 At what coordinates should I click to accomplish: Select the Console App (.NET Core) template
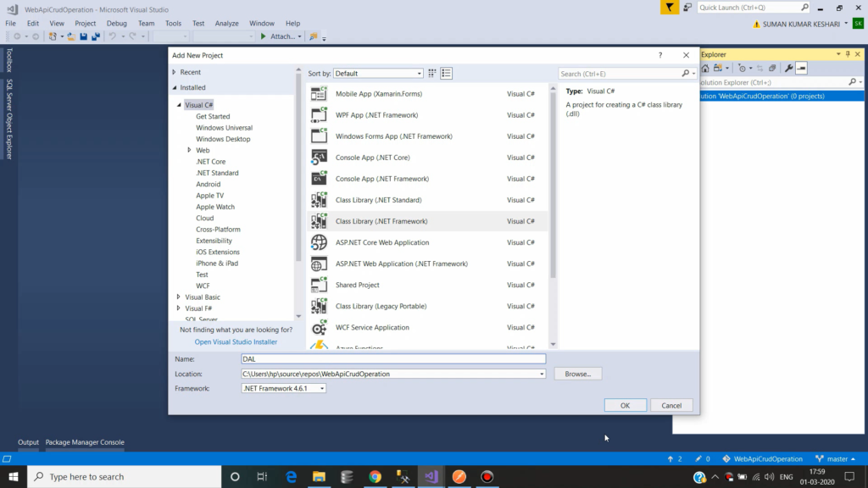[427, 158]
